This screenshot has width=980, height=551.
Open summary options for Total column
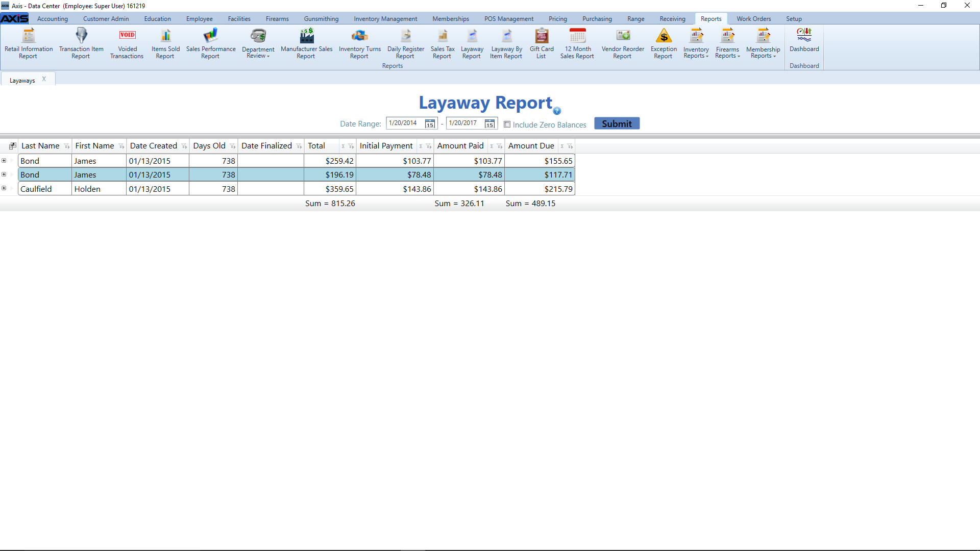coord(343,146)
